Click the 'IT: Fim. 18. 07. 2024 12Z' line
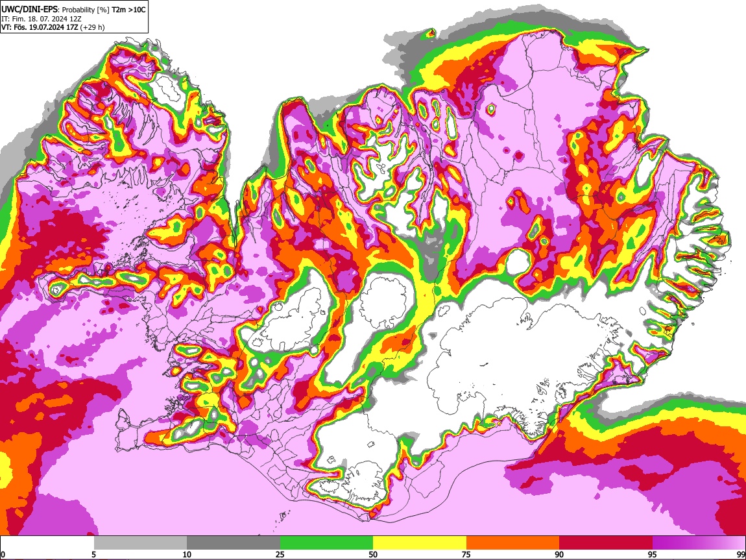Image resolution: width=746 pixels, height=560 pixels. [x=42, y=19]
